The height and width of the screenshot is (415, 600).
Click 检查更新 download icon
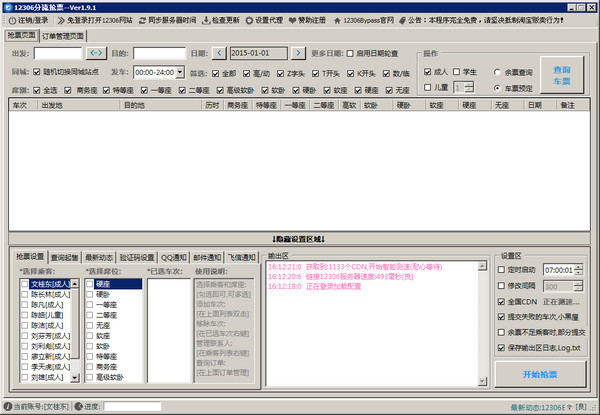206,21
